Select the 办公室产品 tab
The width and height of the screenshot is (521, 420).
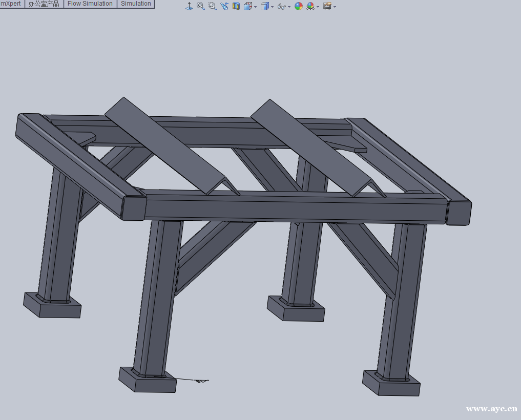coord(44,4)
